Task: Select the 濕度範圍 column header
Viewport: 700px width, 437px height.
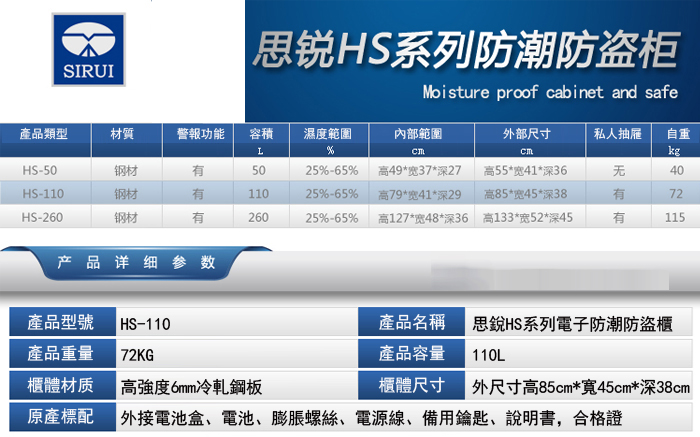Action: click(x=328, y=133)
